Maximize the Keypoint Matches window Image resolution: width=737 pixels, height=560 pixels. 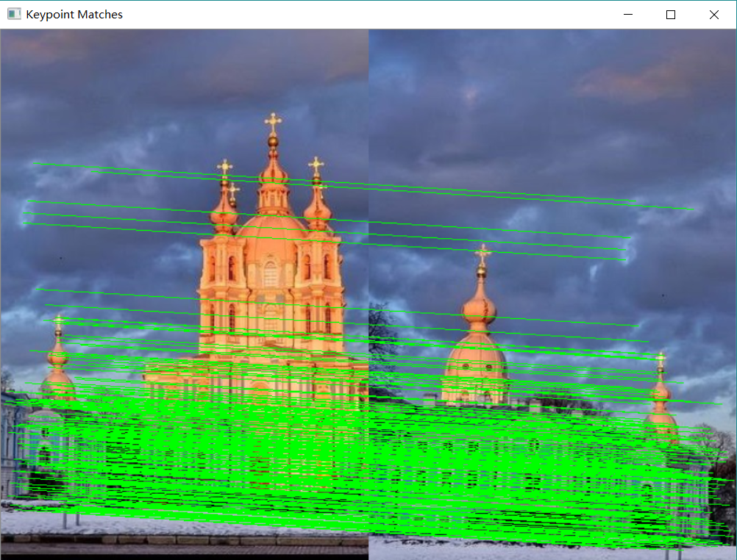coord(671,14)
